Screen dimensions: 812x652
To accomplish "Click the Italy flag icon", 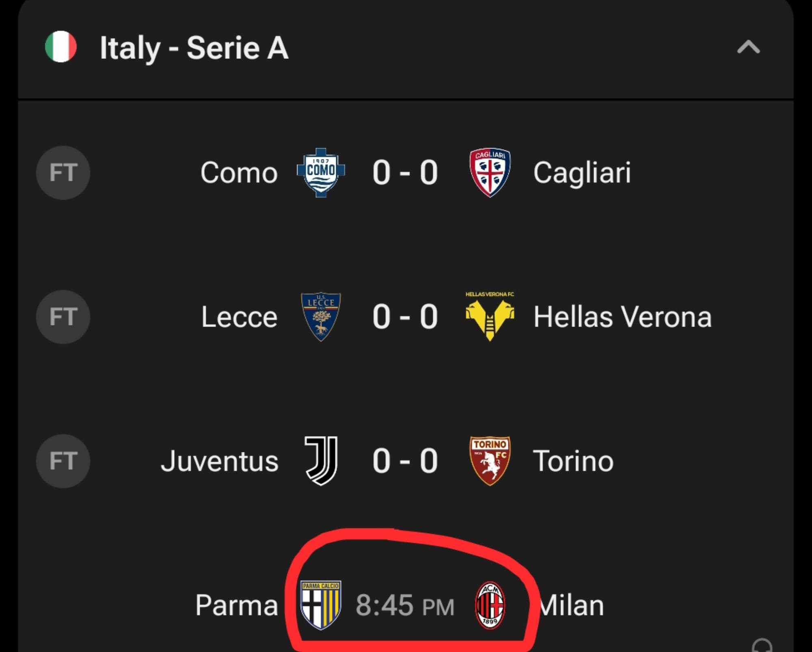I will click(x=61, y=47).
